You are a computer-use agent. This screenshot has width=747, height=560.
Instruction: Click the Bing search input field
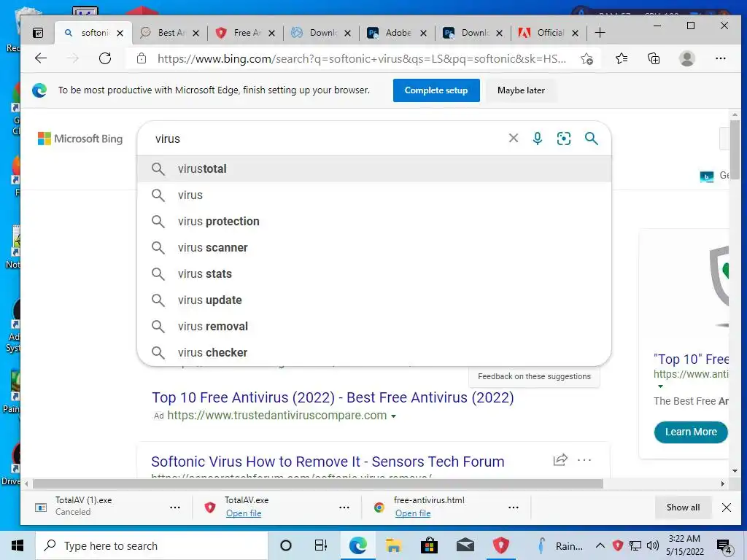click(329, 139)
